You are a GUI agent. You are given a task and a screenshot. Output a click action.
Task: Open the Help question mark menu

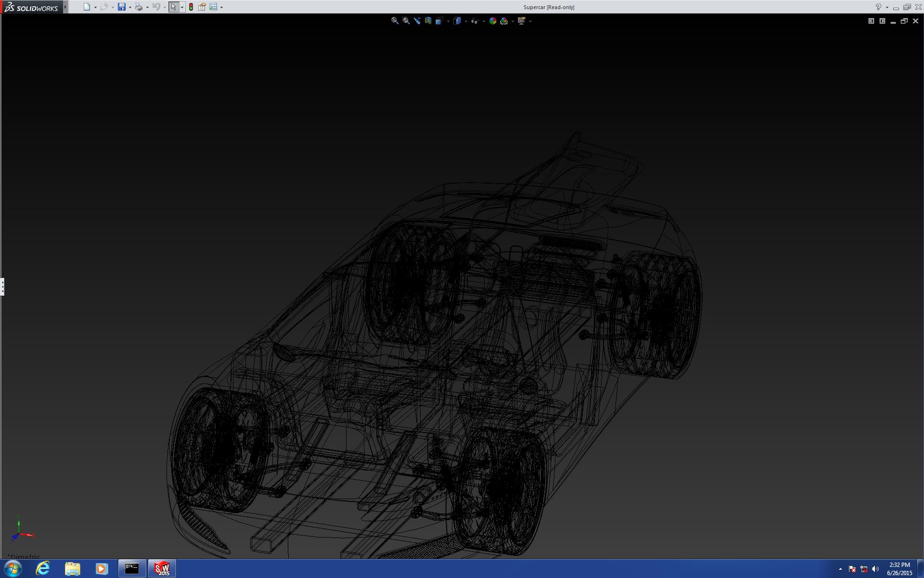point(878,7)
